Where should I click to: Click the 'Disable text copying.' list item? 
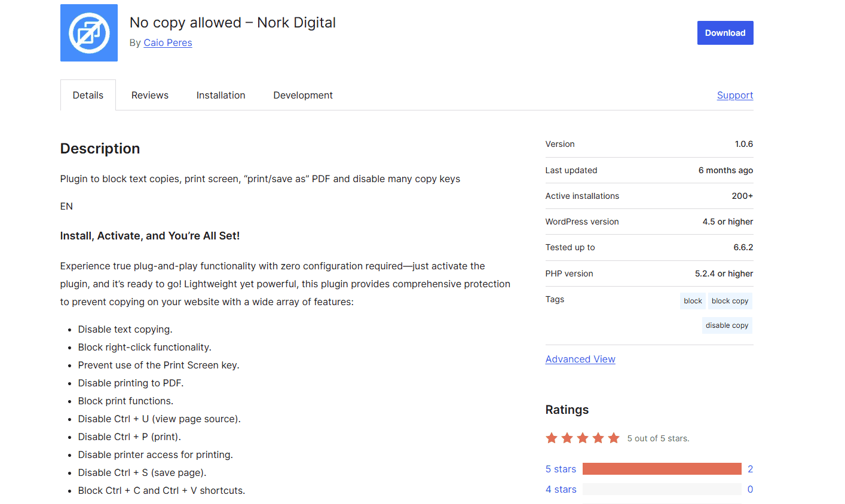pos(125,329)
